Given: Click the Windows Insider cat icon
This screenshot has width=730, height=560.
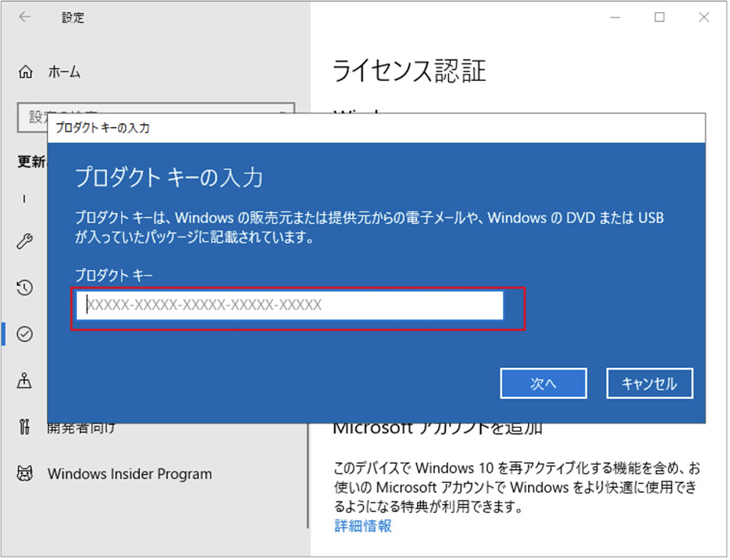Looking at the screenshot, I should pos(25,474).
